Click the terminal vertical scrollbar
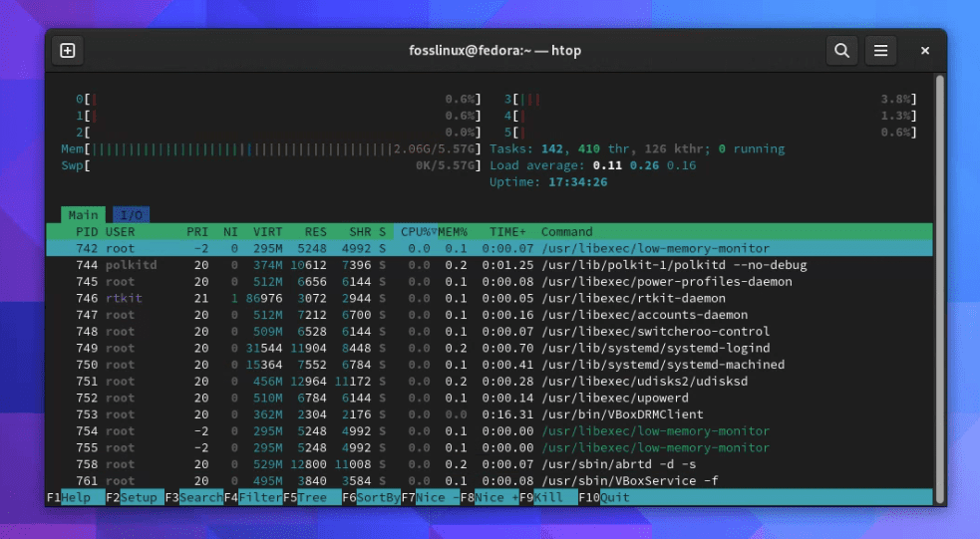Screen dimensions: 980x539 coord(939,287)
